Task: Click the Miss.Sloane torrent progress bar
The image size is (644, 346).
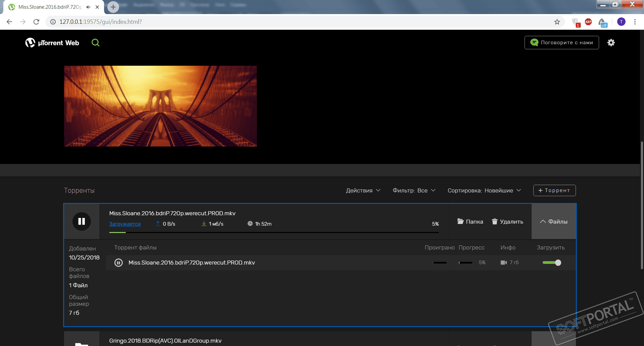Action: coord(274,232)
